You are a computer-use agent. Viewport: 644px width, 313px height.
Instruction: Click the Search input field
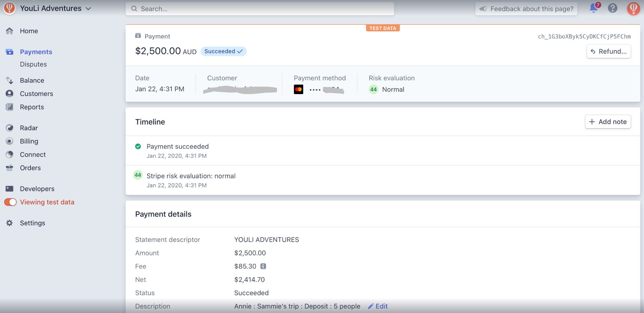coord(260,9)
